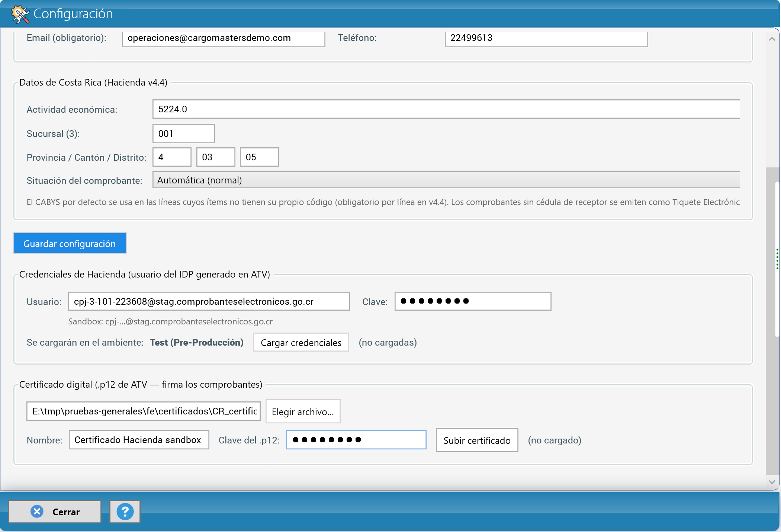Click the Configuración gear icon in title bar
781x532 pixels.
[x=20, y=14]
